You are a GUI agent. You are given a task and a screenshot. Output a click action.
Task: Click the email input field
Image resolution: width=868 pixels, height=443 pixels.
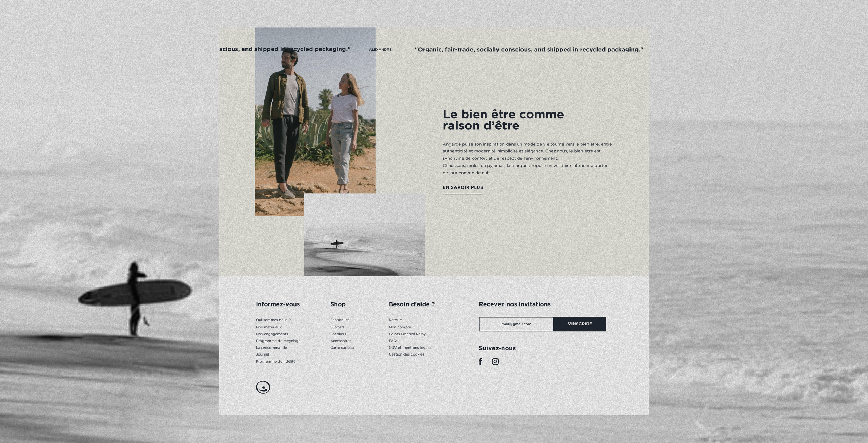point(516,324)
